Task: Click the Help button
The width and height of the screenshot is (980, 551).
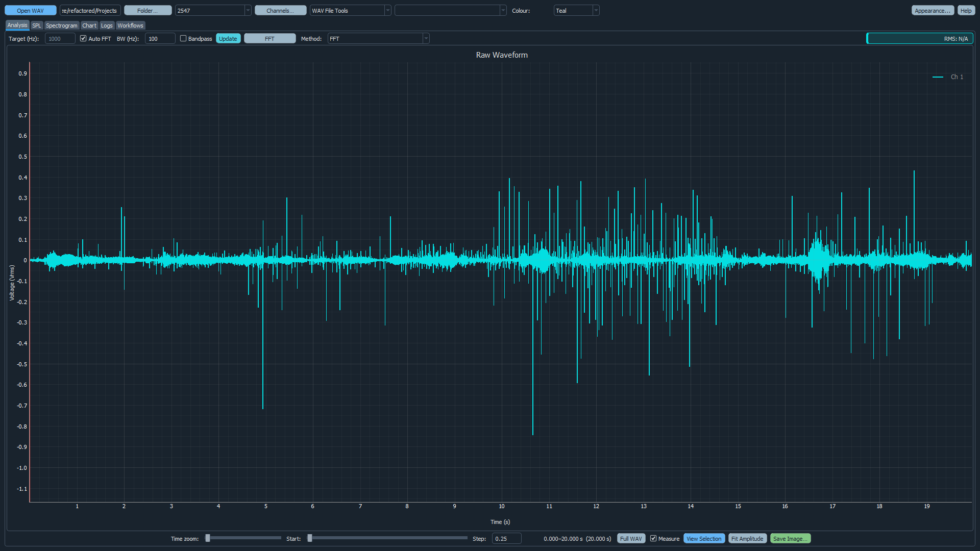Action: [966, 11]
